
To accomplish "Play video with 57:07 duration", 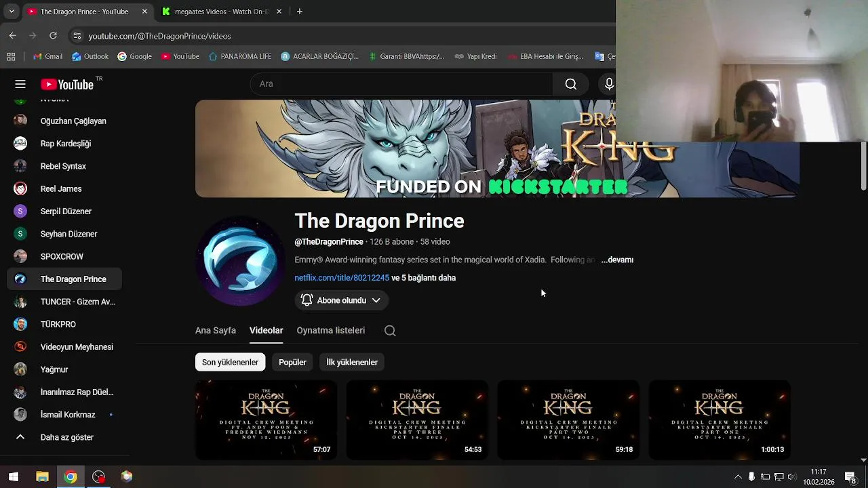I will (266, 420).
